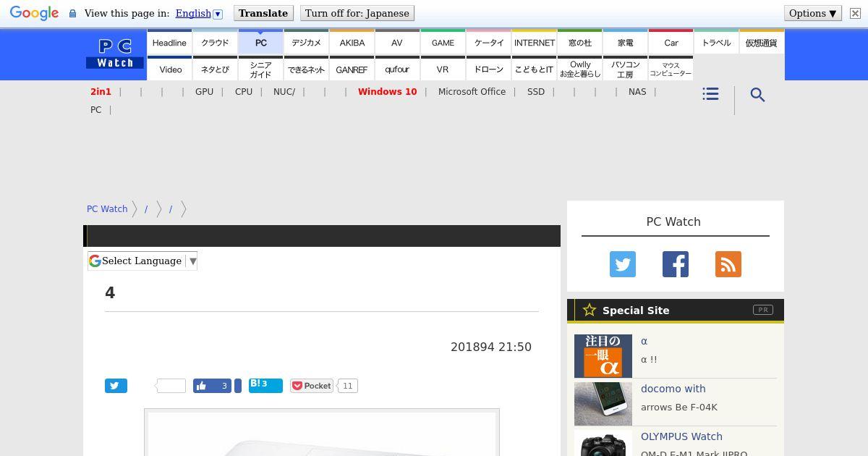This screenshot has width=868, height=456.
Task: Open the ケータイ tab
Action: pyautogui.click(x=489, y=43)
